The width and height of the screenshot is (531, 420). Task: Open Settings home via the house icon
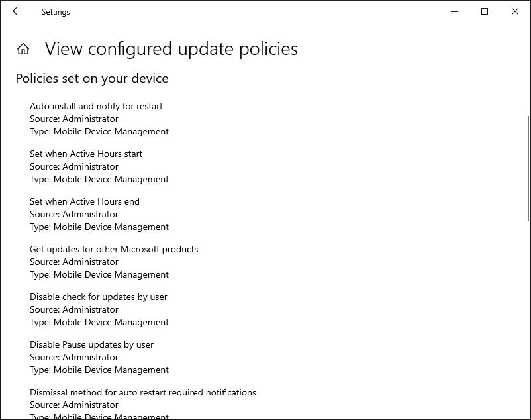[x=23, y=48]
